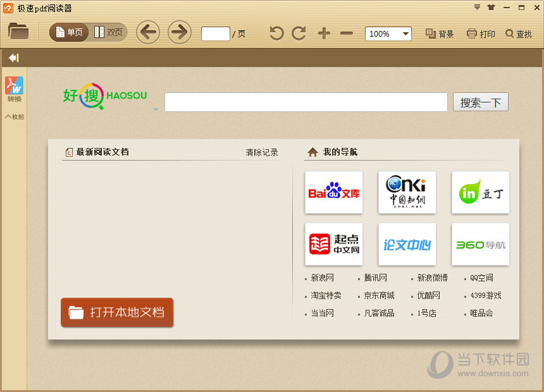Visit the 新浪网 link

[323, 278]
